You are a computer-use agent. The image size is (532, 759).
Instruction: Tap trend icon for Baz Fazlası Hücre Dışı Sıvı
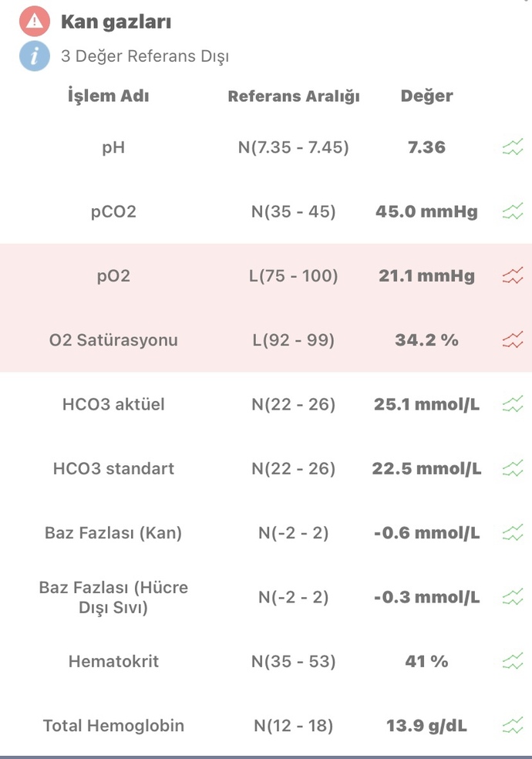(x=513, y=597)
